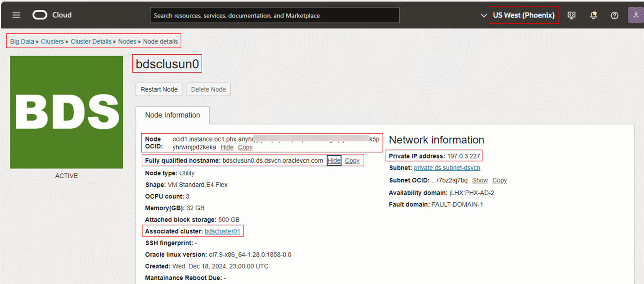Open the navigation hamburger menu
The image size is (644, 284).
16,14
